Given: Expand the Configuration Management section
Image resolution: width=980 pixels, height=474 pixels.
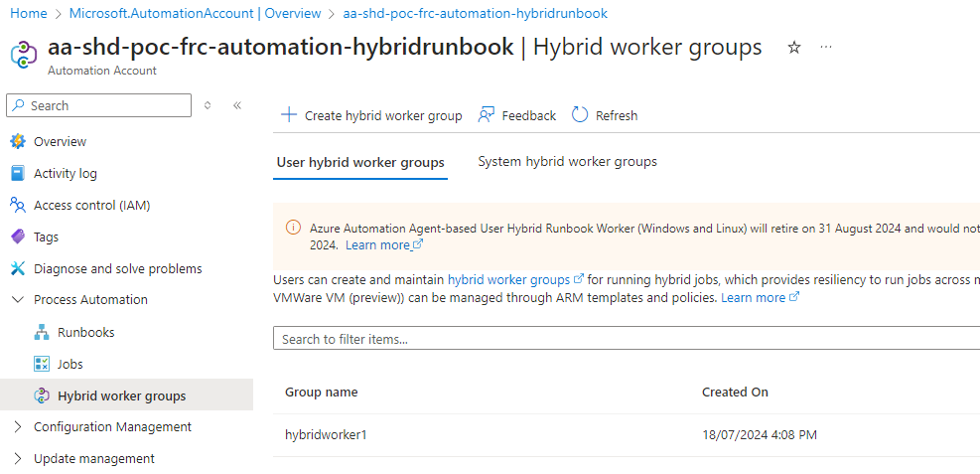Looking at the screenshot, I should (18, 427).
